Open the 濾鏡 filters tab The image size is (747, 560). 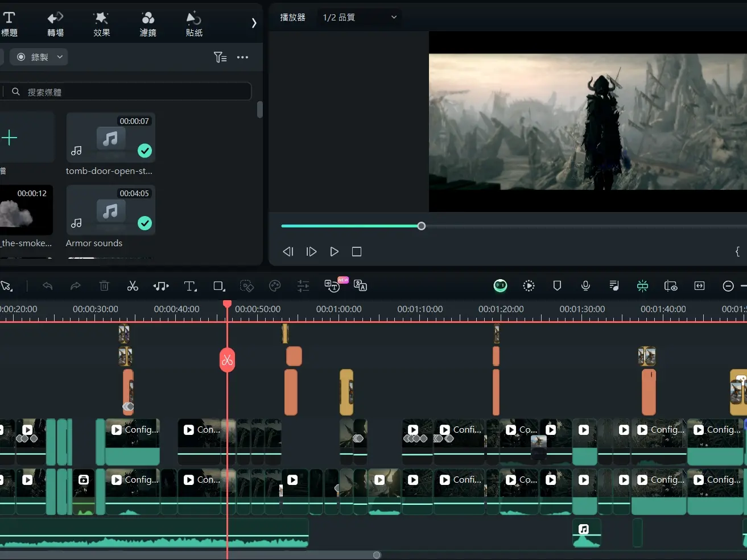[148, 24]
